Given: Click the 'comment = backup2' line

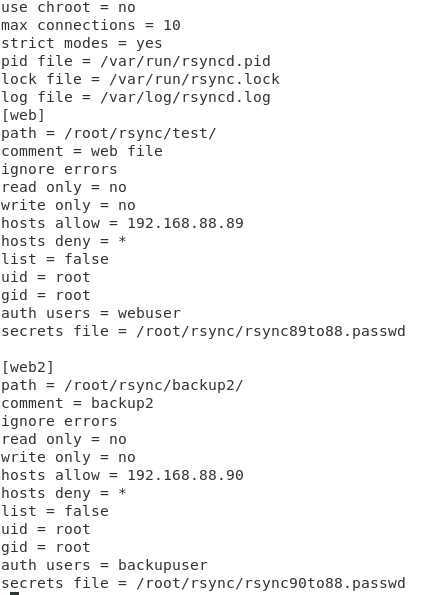Looking at the screenshot, I should pyautogui.click(x=77, y=403).
